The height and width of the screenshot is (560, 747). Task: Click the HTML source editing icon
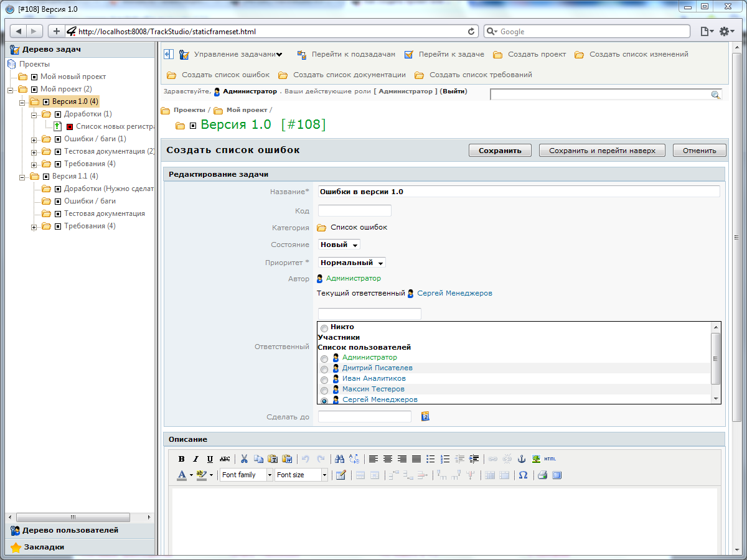(x=550, y=459)
